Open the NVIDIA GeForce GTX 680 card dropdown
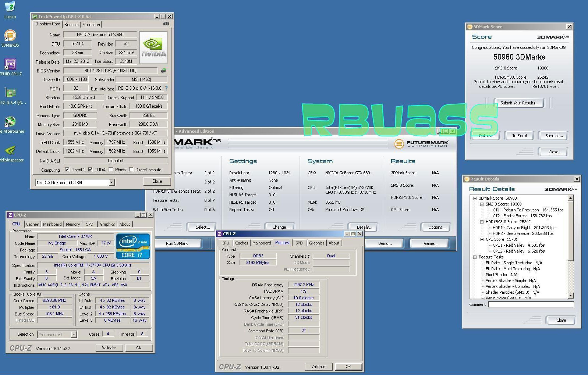588x375 pixels. tap(111, 182)
